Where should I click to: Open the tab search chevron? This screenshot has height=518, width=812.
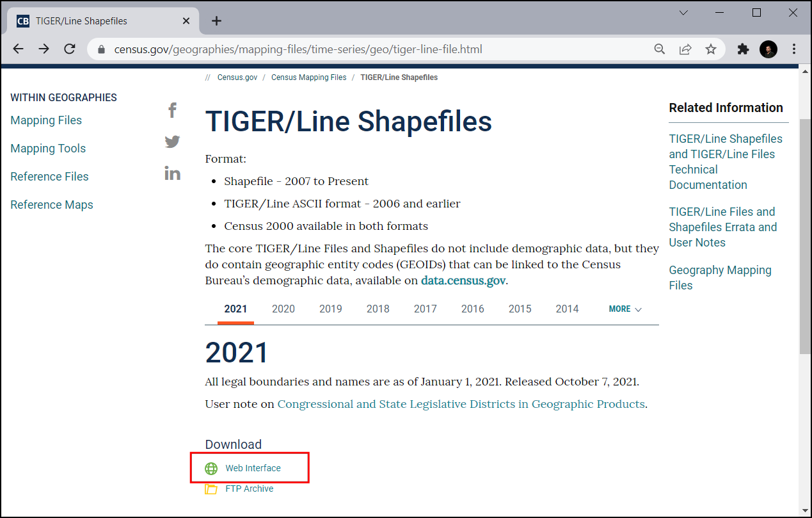coord(683,13)
